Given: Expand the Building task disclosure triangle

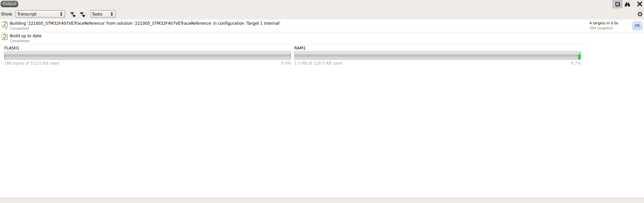Looking at the screenshot, I should click(6, 29).
